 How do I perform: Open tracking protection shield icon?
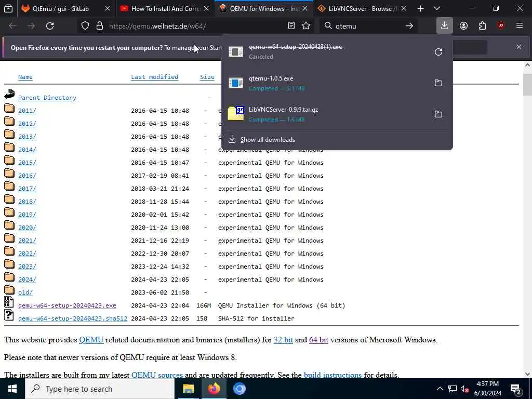click(85, 26)
